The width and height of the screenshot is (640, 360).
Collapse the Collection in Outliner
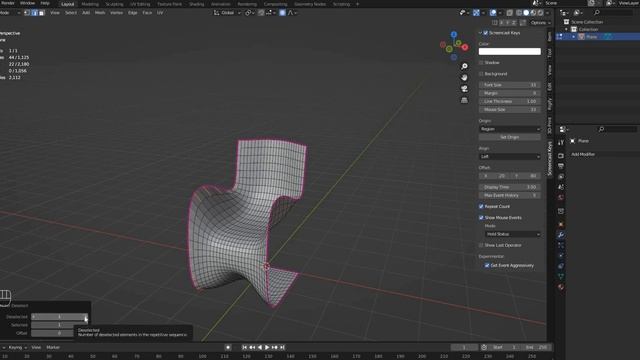click(x=566, y=29)
